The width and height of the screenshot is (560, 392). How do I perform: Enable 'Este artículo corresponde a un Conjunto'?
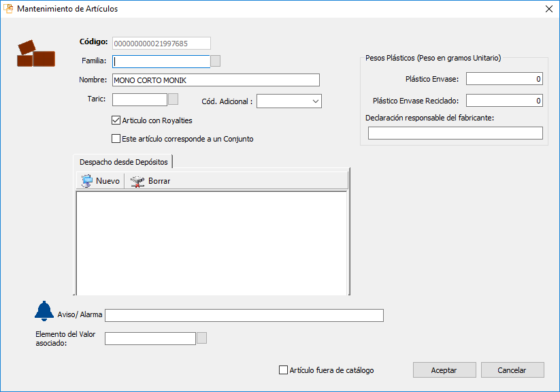tap(116, 139)
